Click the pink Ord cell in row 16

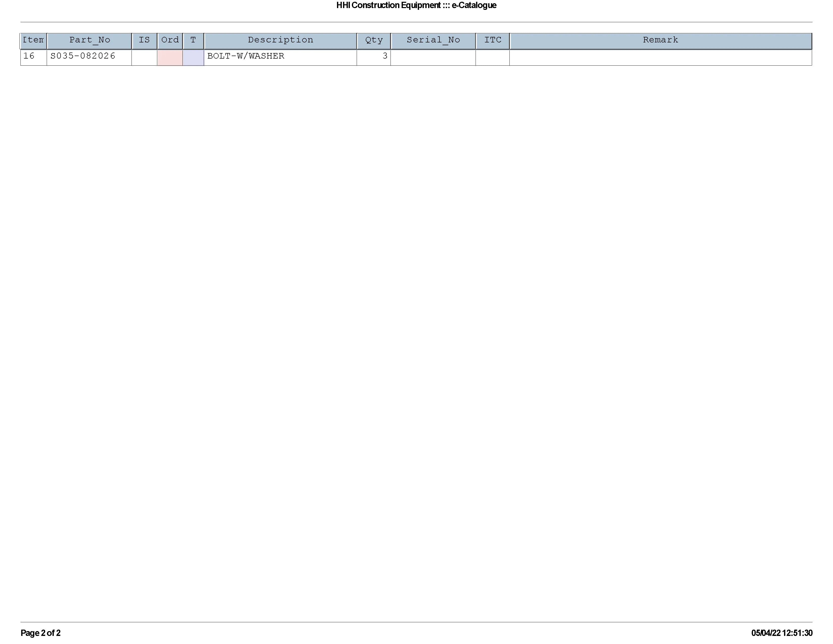click(x=170, y=57)
